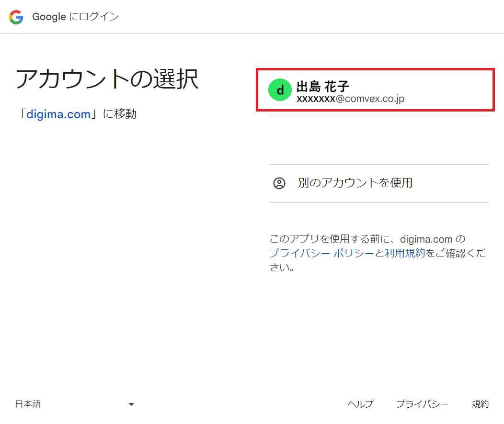Click the アカウントの選択 heading
Image resolution: width=504 pixels, height=424 pixels.
[107, 79]
